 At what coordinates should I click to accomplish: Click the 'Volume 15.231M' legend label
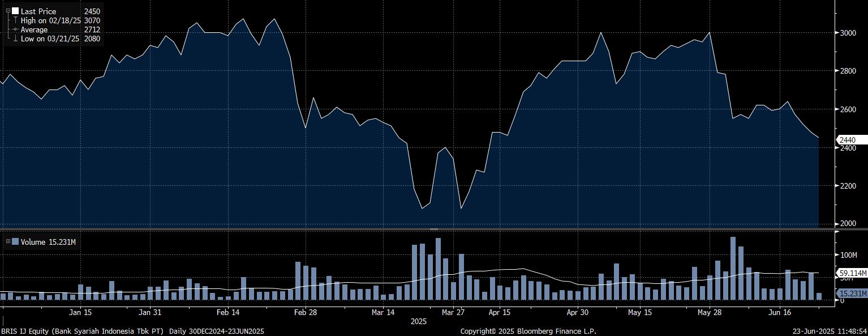[x=48, y=242]
